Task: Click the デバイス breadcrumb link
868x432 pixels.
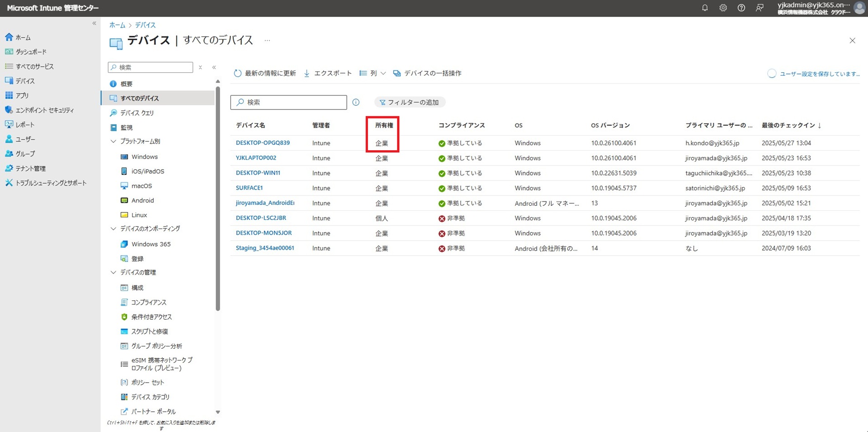Action: 145,25
